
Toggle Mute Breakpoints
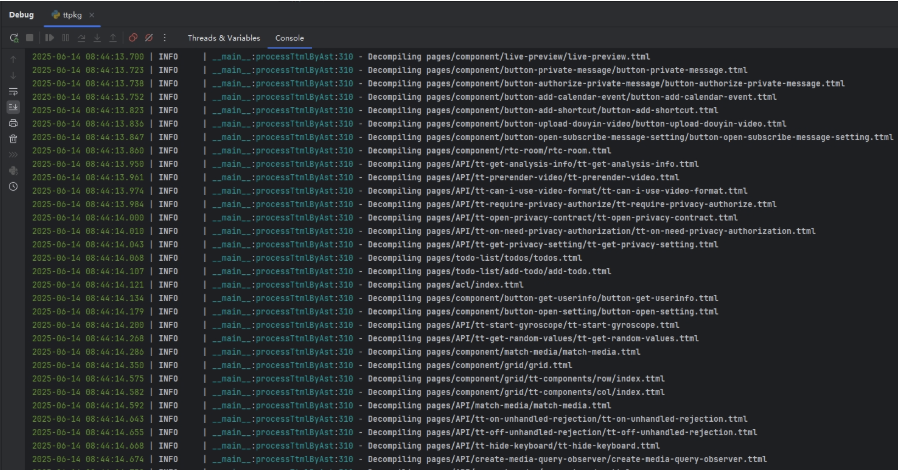(149, 38)
